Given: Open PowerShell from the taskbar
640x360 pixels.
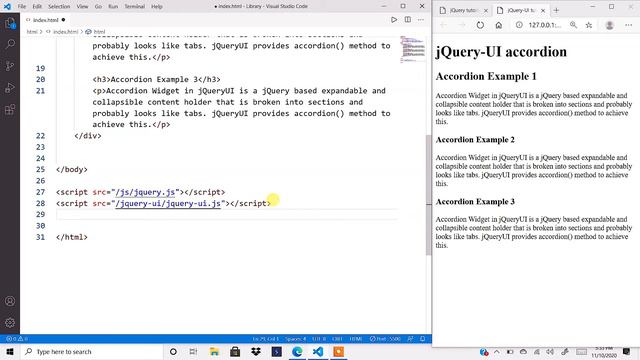Looking at the screenshot, I should (x=276, y=351).
